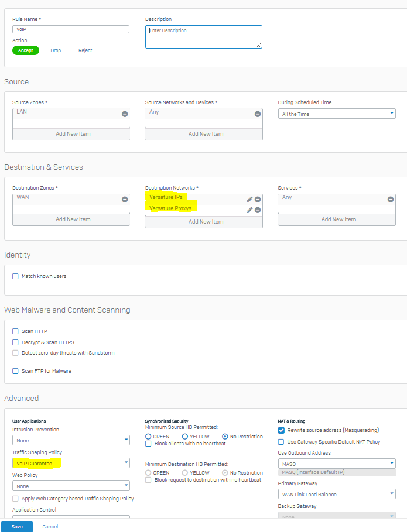
Task: Add New Item to Source Networks and Devices
Action: (204, 134)
